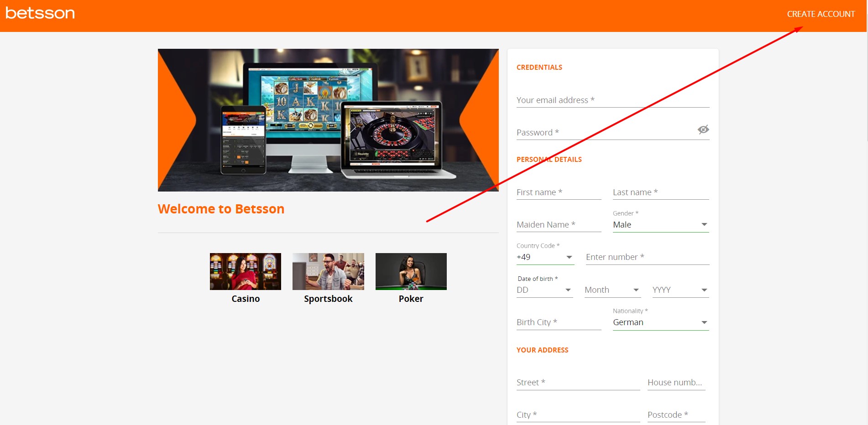Open the Poker thumbnail image
This screenshot has height=425, width=868.
(x=411, y=271)
